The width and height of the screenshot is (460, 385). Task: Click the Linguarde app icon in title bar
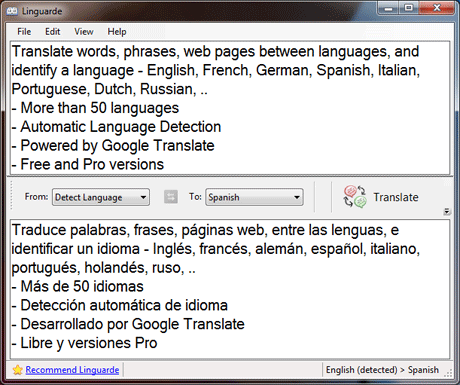point(12,11)
